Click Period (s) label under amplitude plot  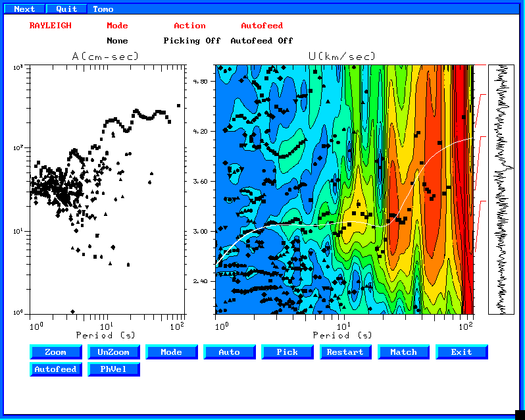pos(105,335)
